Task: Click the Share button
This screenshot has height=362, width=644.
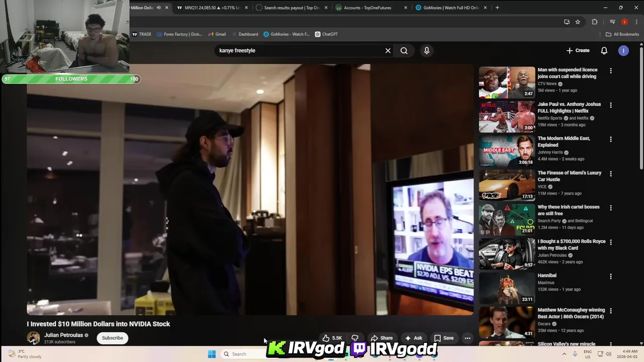Action: (x=381, y=338)
